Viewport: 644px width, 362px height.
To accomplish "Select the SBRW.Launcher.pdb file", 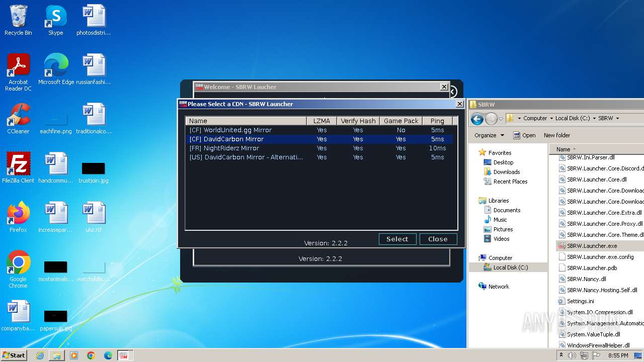I will coord(592,268).
